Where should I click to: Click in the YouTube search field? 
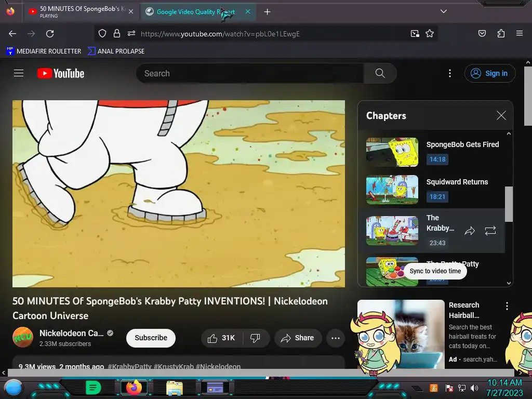(250, 73)
